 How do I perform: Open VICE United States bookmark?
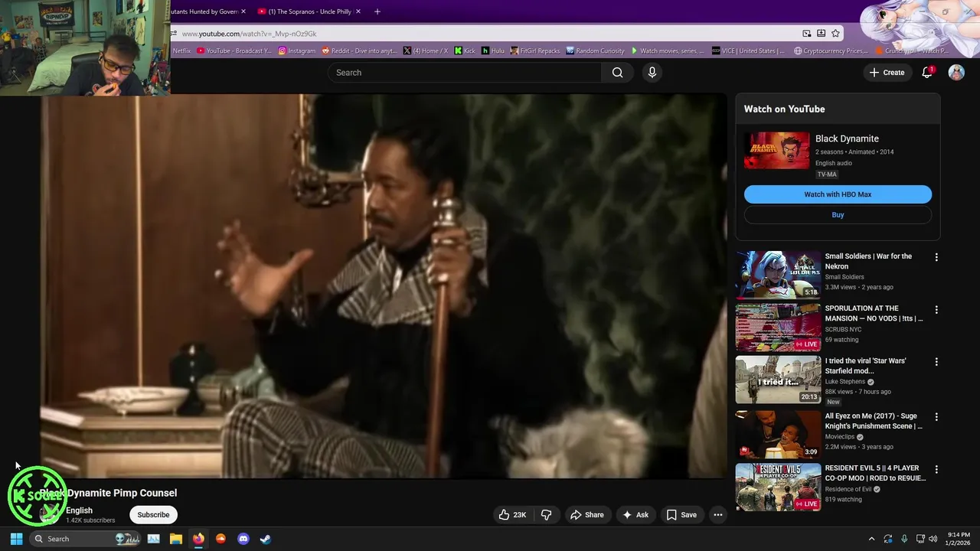coord(748,51)
